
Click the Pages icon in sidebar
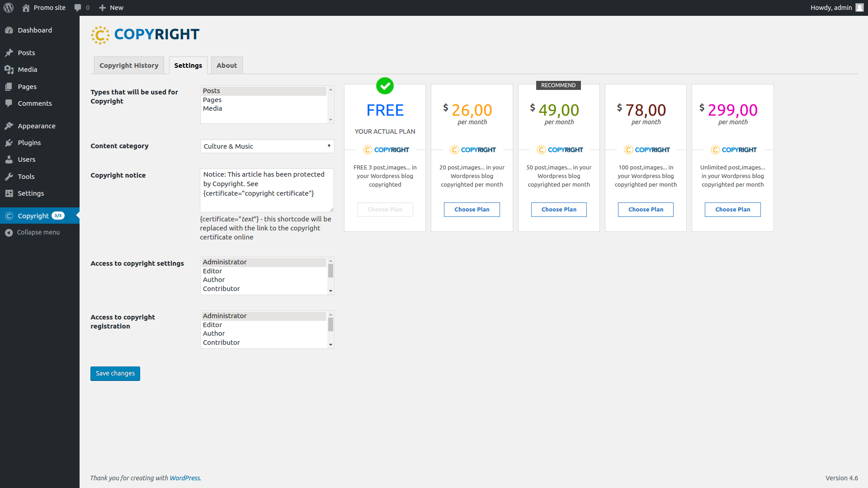click(x=9, y=87)
